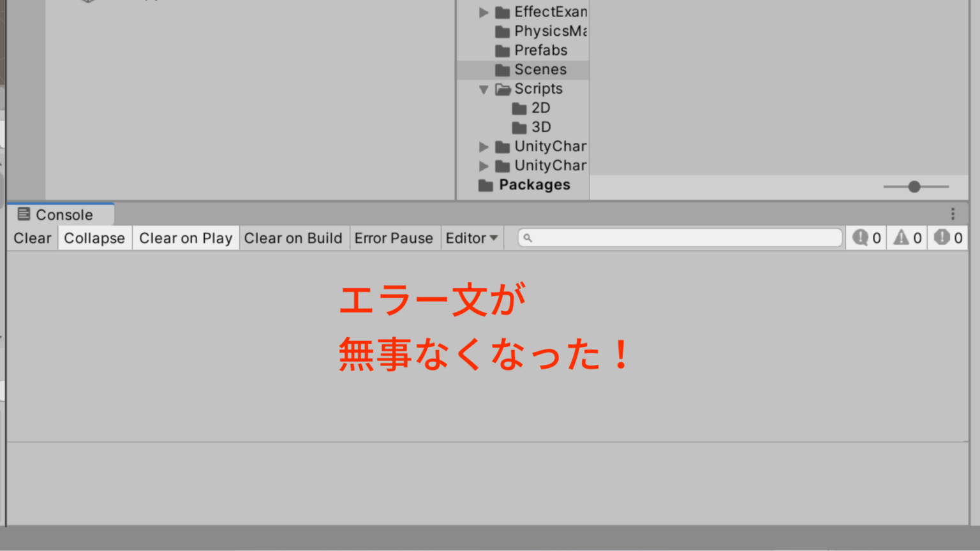Toggle the error message count filter
The image size is (980, 551).
[x=948, y=238]
